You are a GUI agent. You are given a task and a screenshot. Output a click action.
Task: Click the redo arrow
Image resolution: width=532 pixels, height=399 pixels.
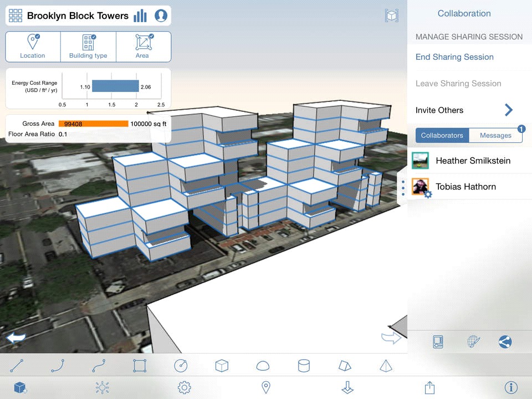pyautogui.click(x=391, y=337)
